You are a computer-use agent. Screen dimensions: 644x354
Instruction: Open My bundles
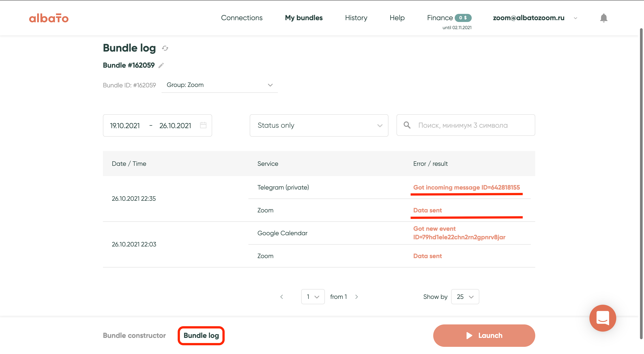coord(304,18)
